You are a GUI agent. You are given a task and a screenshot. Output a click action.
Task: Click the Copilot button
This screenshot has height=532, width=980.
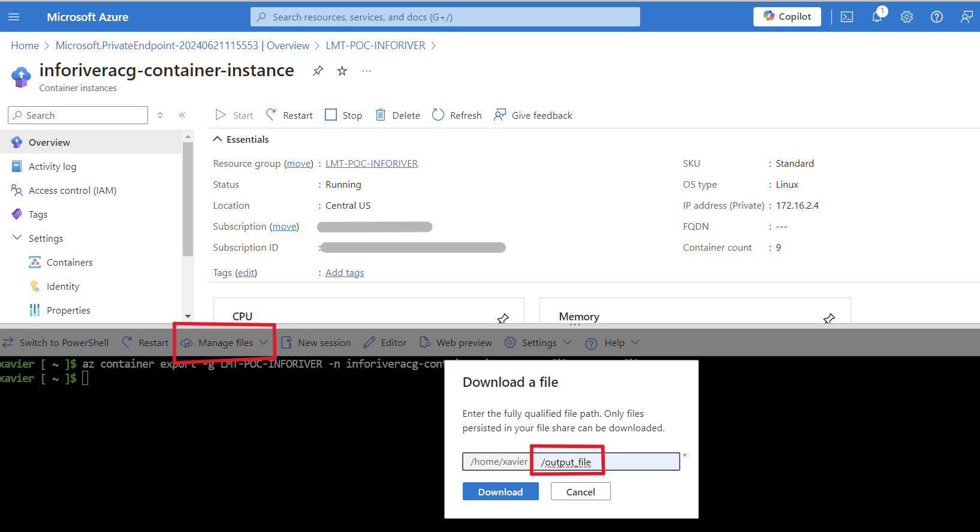tap(786, 17)
